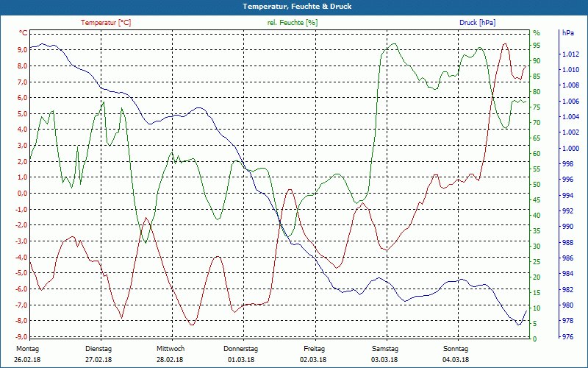Click the 'Sonntag' day label
The image size is (588, 368).
456,349
